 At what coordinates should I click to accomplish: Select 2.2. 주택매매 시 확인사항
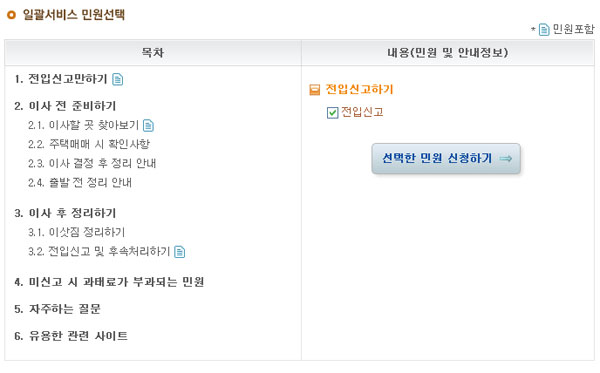(x=89, y=144)
